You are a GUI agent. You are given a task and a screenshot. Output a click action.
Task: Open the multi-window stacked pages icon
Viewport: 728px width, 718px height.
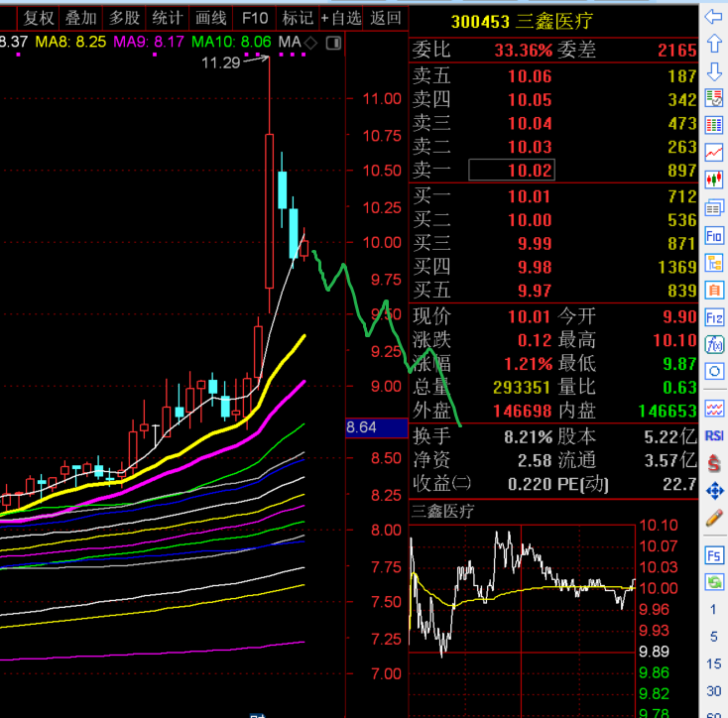pos(713,207)
